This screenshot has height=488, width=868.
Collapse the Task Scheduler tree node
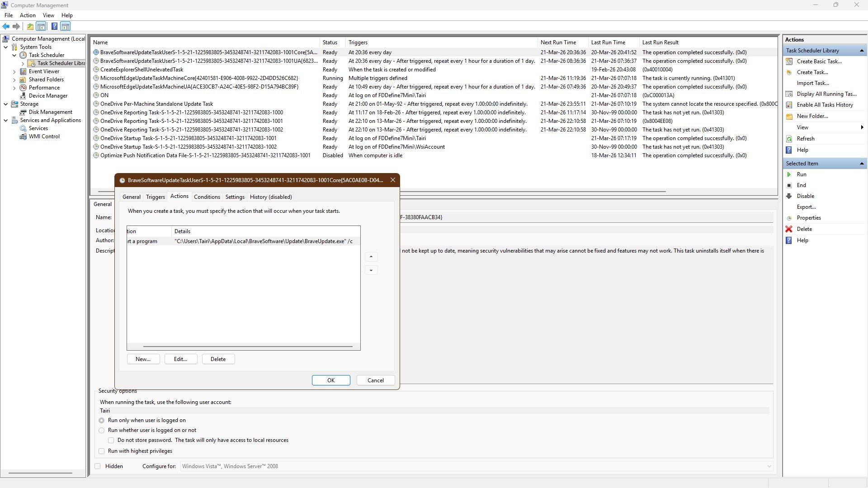(x=14, y=55)
